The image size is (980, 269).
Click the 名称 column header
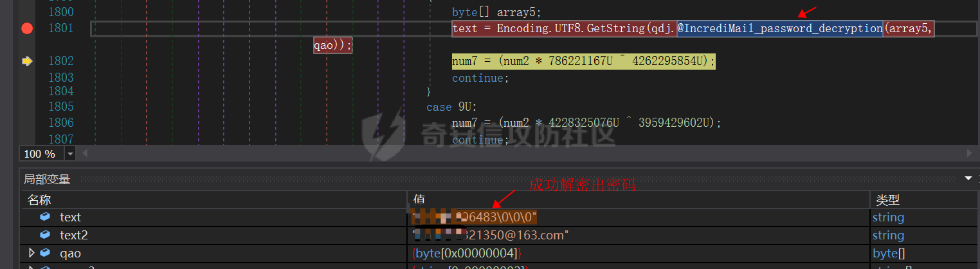click(x=39, y=200)
